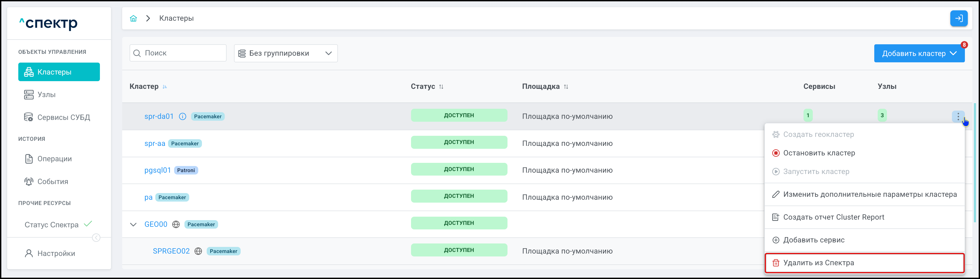This screenshot has width=980, height=279.
Task: Click the sidebar collapse arrow icon
Action: pos(96,238)
